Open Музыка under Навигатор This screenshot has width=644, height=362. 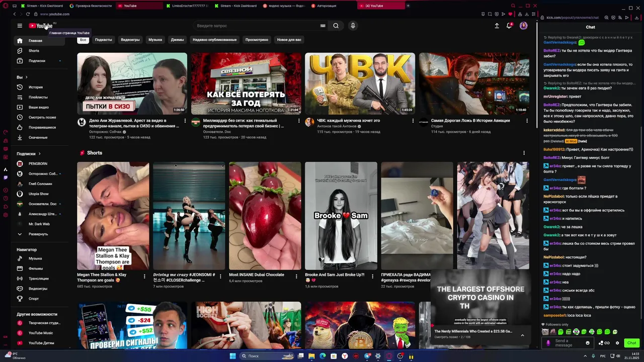39,258
